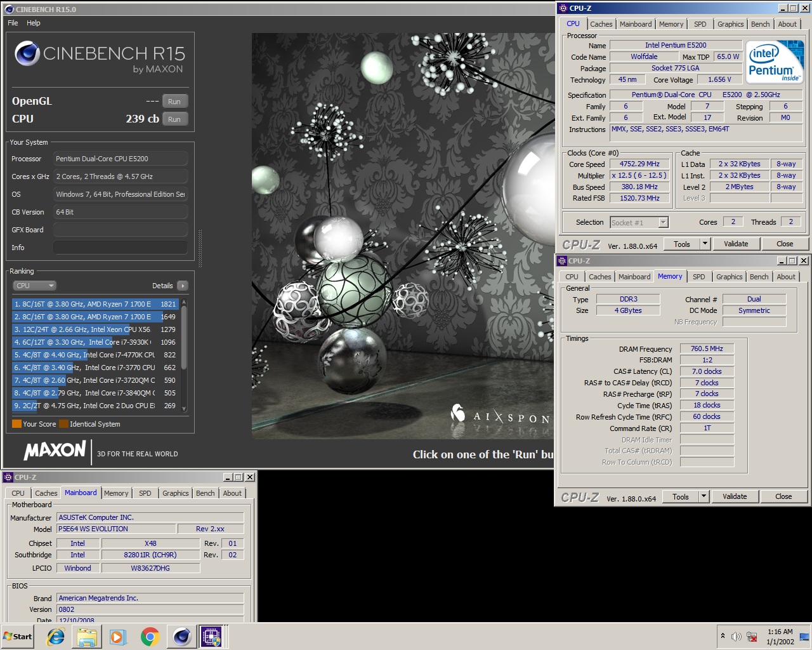Image resolution: width=812 pixels, height=650 pixels.
Task: Click the clock showing 1:16 AM
Action: point(780,632)
